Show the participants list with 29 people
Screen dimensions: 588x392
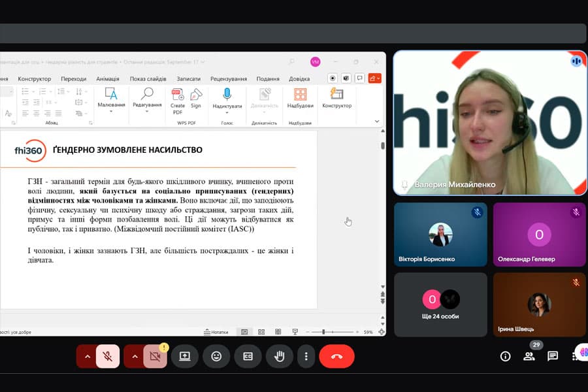[529, 356]
